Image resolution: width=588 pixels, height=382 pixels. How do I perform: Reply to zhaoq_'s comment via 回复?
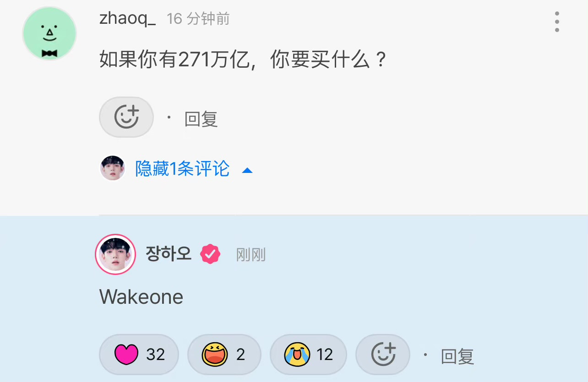201,119
